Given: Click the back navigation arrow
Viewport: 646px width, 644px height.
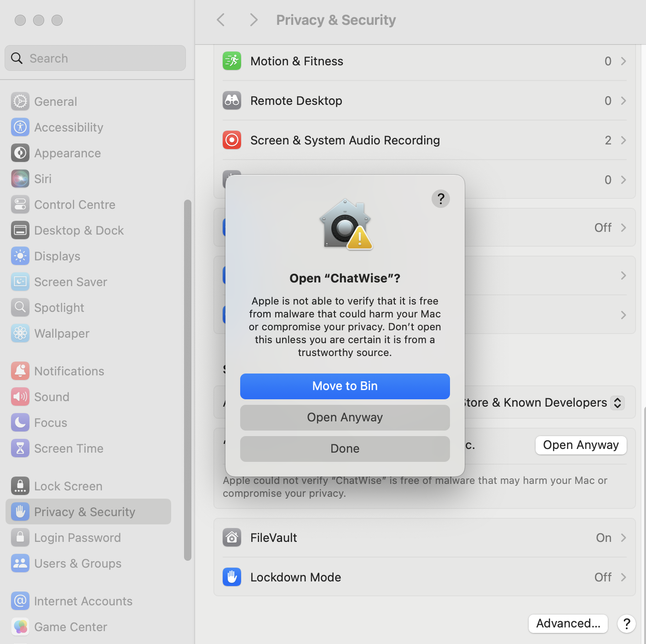Looking at the screenshot, I should pos(221,20).
